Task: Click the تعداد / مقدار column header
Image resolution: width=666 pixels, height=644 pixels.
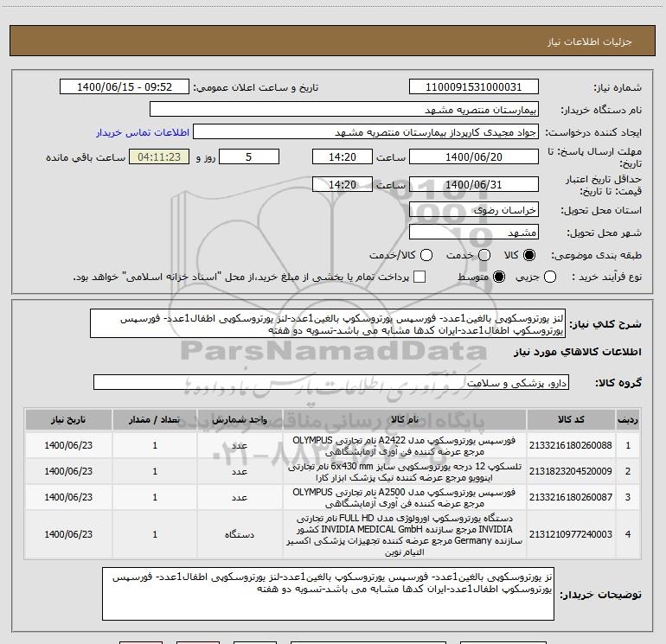Action: click(x=155, y=420)
